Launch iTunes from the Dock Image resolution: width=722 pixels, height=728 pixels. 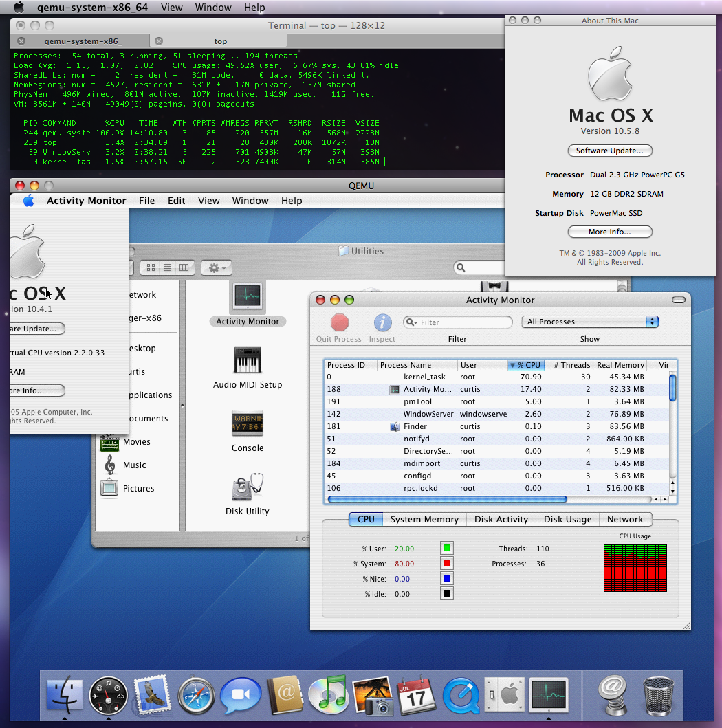coord(329,696)
